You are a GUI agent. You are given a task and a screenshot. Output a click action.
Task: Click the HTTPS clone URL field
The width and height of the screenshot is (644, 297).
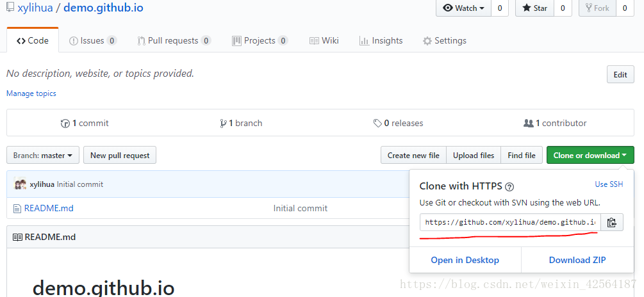[510, 222]
